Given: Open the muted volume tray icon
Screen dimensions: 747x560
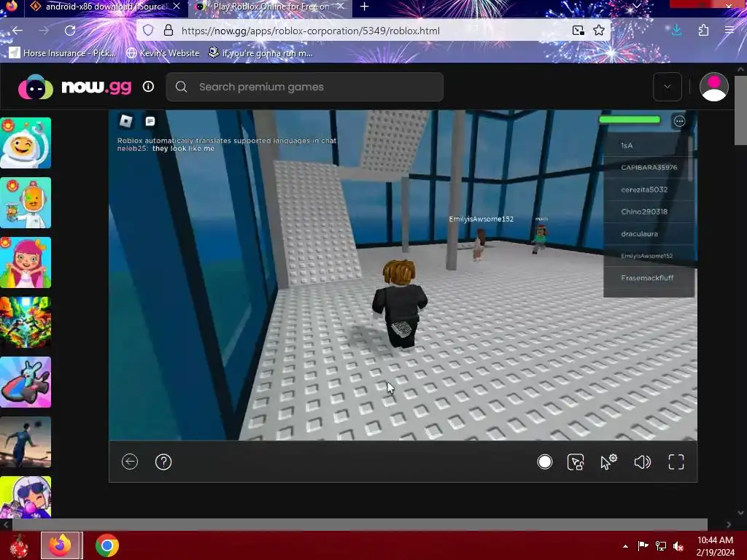Looking at the screenshot, I should tap(678, 545).
